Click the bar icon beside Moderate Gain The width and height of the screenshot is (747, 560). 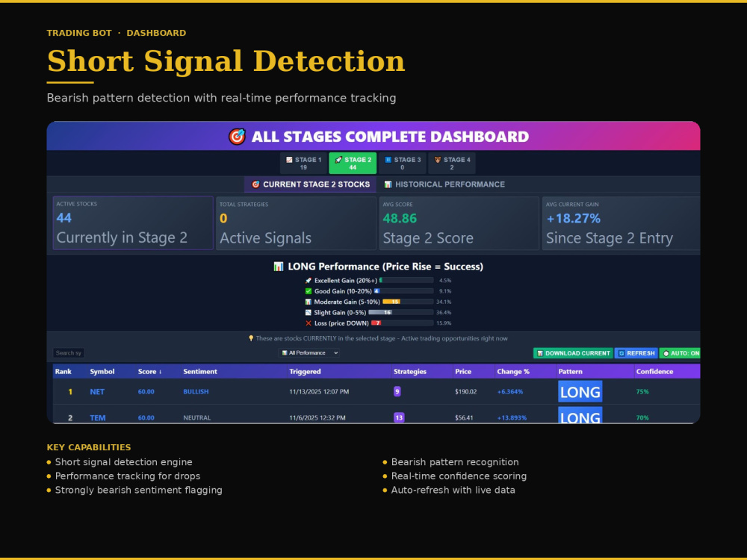pos(309,302)
